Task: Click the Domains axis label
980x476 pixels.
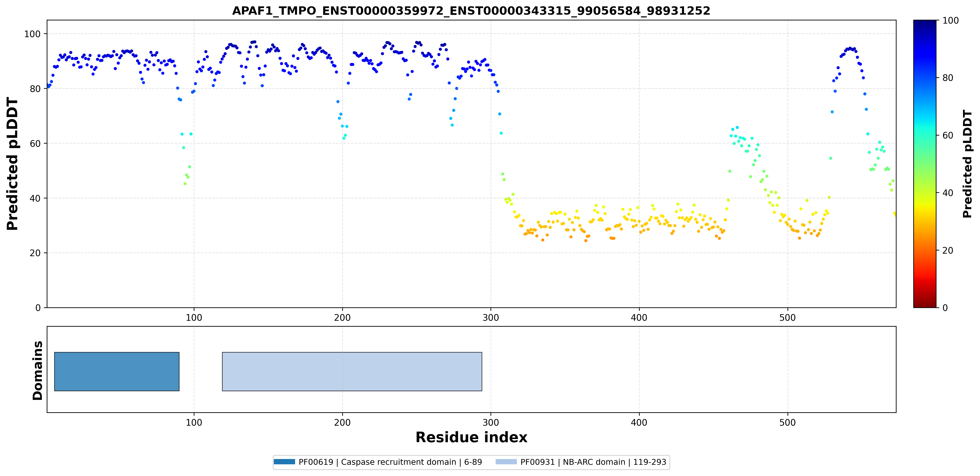Action: point(37,370)
